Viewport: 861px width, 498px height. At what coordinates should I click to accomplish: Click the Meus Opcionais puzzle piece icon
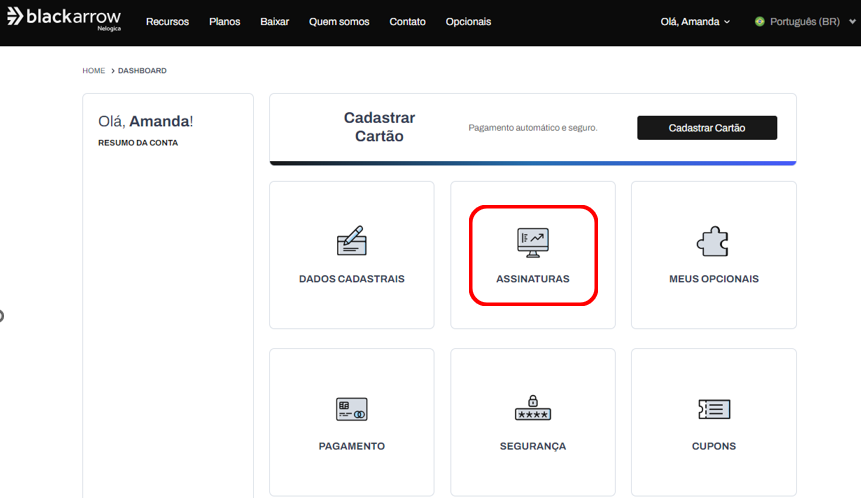[713, 241]
